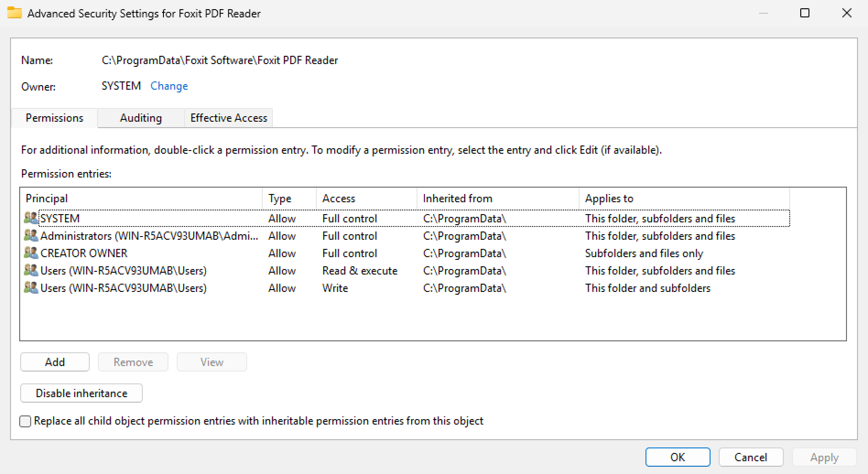The image size is (868, 474).
Task: Sort by Inherited from column header
Action: (x=498, y=198)
